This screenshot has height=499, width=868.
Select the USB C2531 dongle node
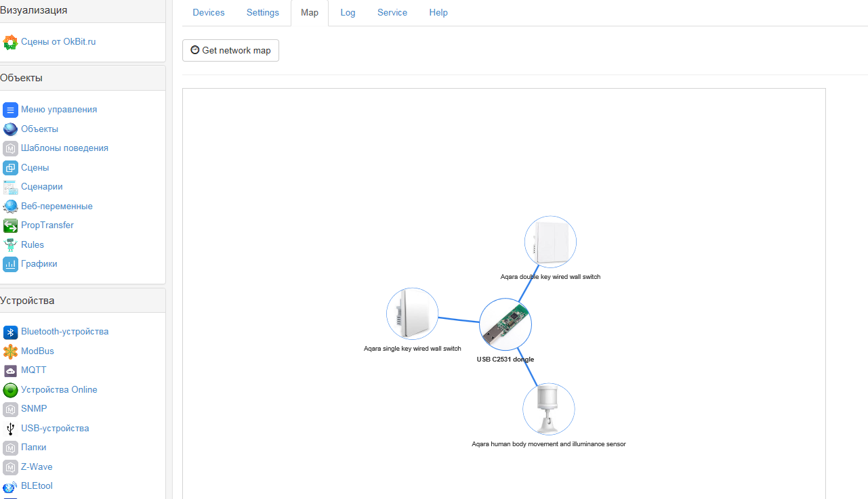(505, 324)
